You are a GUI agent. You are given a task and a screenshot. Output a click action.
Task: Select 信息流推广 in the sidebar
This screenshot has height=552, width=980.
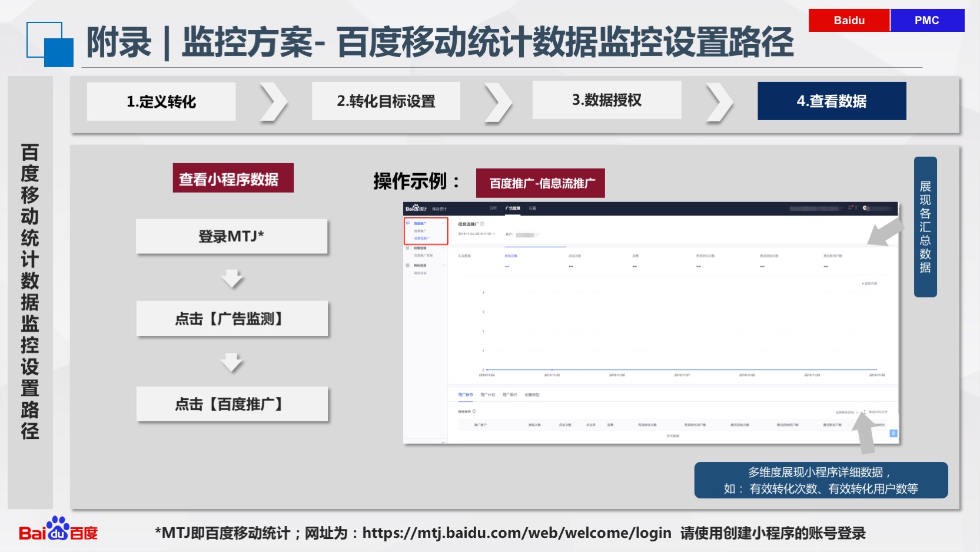[x=421, y=238]
